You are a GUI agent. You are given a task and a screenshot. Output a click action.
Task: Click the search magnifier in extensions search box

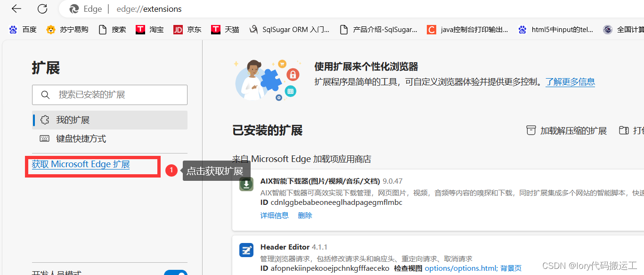click(x=45, y=95)
